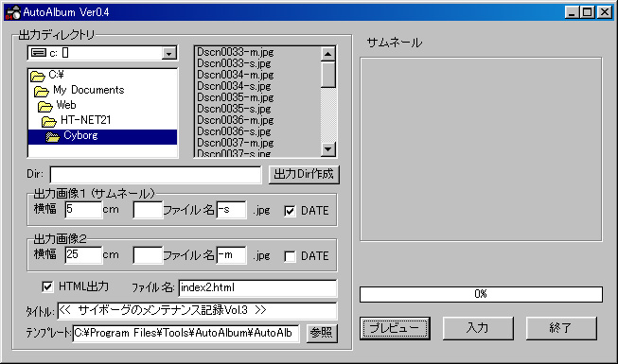This screenshot has height=364, width=618.
Task: Click the -s file name suffix field
Action: [231, 210]
